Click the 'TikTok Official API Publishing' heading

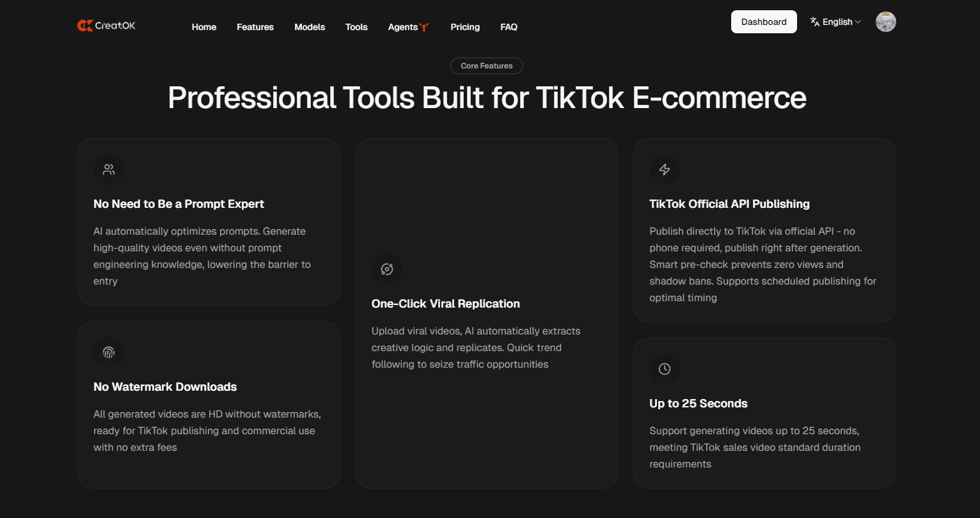pos(729,204)
